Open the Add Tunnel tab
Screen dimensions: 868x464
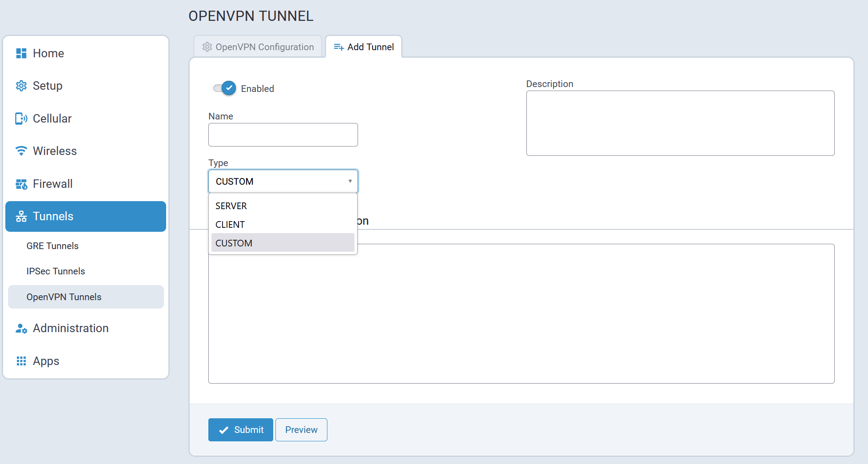click(364, 47)
